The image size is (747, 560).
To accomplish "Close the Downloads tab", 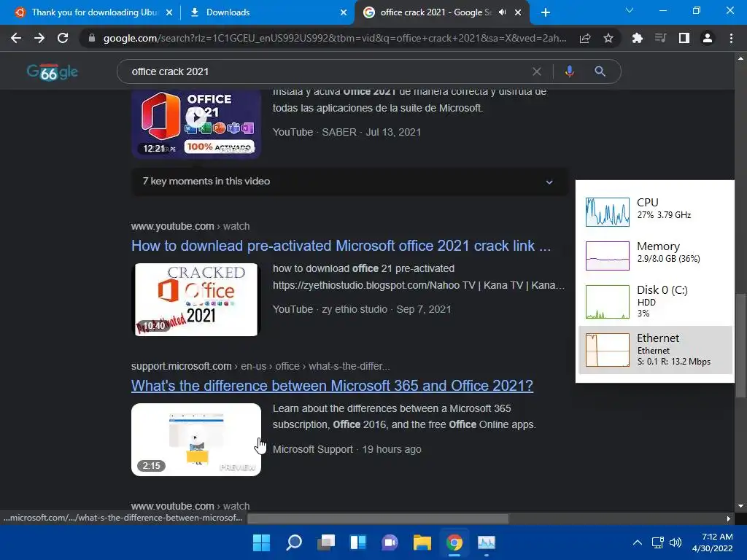I will coord(344,12).
